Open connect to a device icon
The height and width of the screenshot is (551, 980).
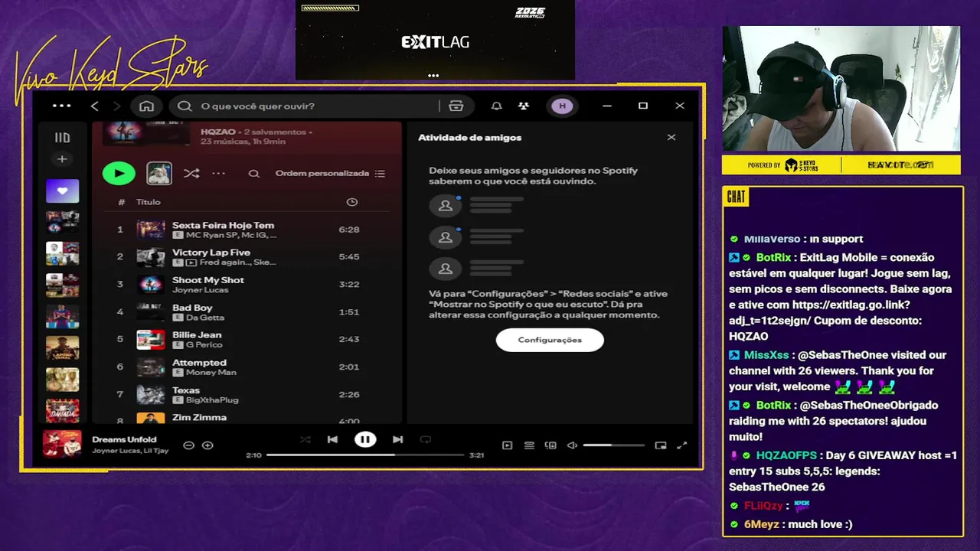pyautogui.click(x=550, y=445)
